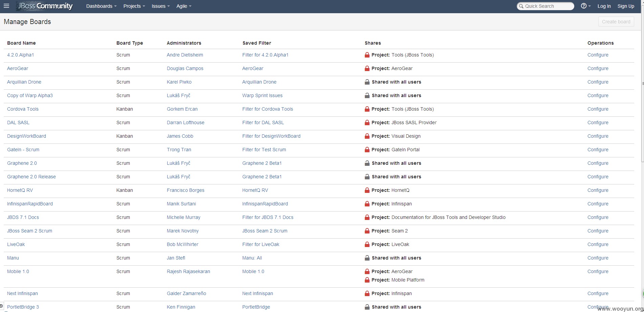
Task: Expand the Dashboards dropdown menu
Action: [x=101, y=6]
